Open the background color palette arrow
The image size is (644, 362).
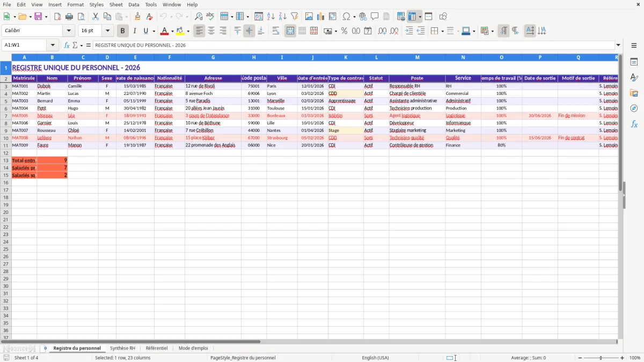[188, 31]
